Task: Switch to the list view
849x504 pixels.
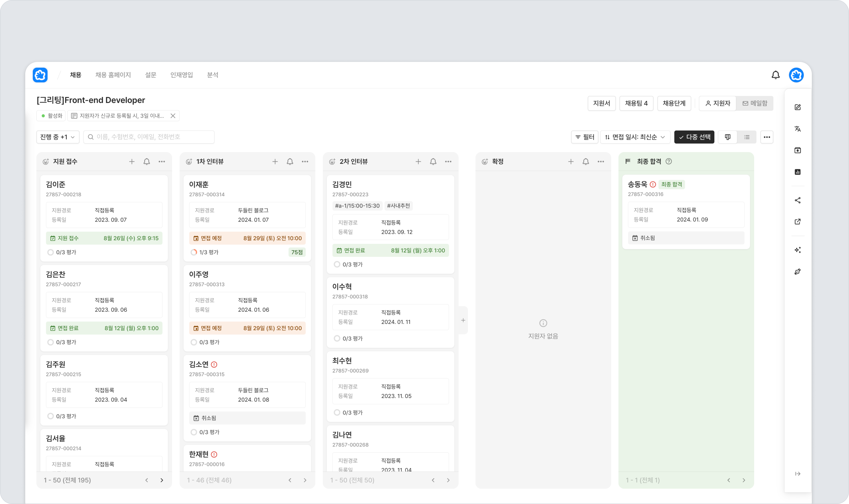Action: (x=746, y=137)
